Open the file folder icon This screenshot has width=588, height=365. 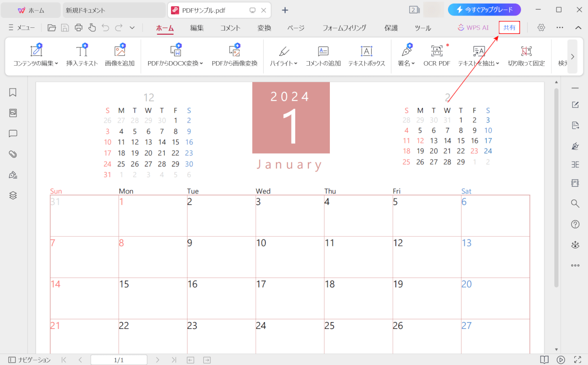(52, 28)
